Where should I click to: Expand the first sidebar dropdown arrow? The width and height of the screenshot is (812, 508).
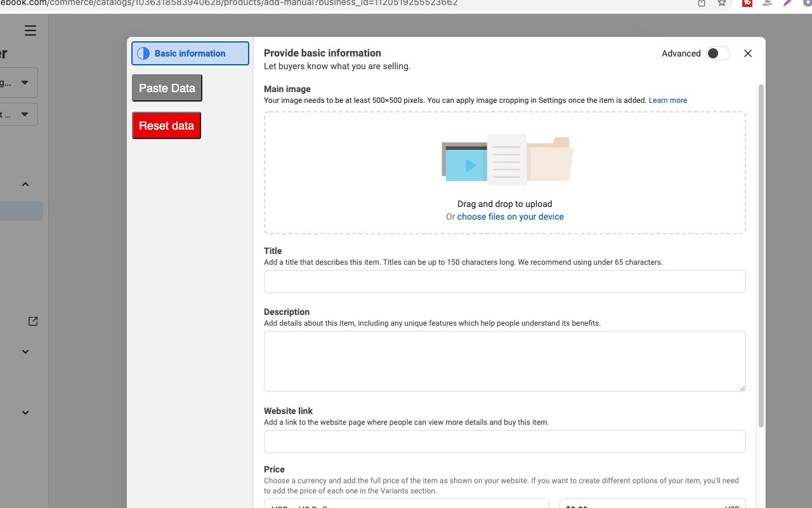tap(25, 83)
